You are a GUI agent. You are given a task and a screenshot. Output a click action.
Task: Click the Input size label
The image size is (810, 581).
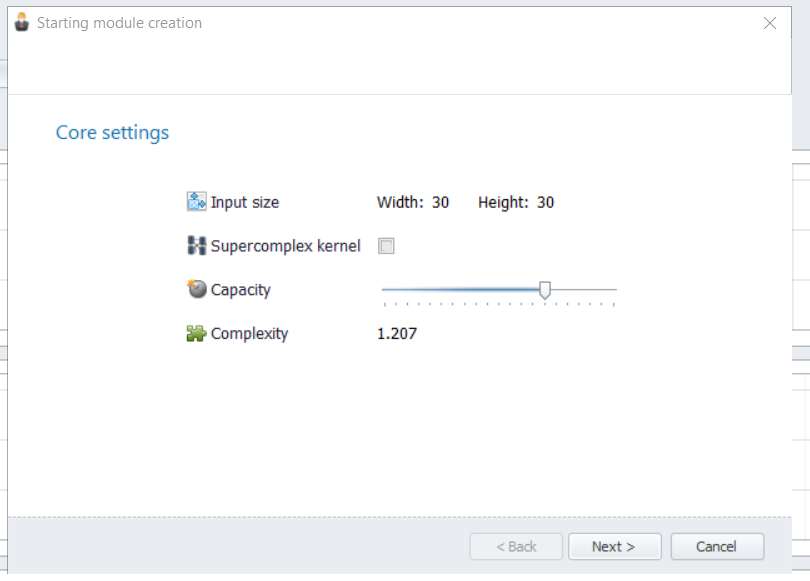[245, 202]
